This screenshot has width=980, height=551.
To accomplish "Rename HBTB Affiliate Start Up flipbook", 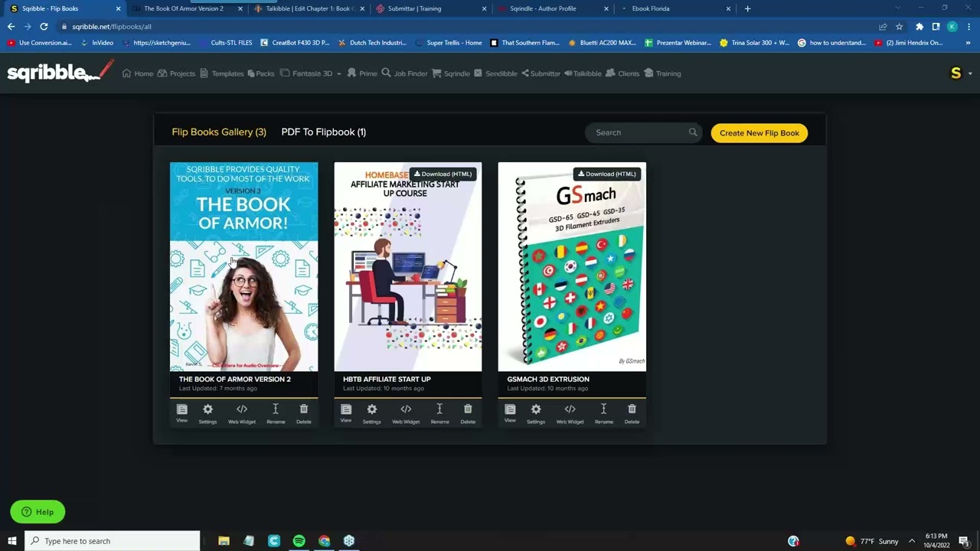I will pos(439,413).
